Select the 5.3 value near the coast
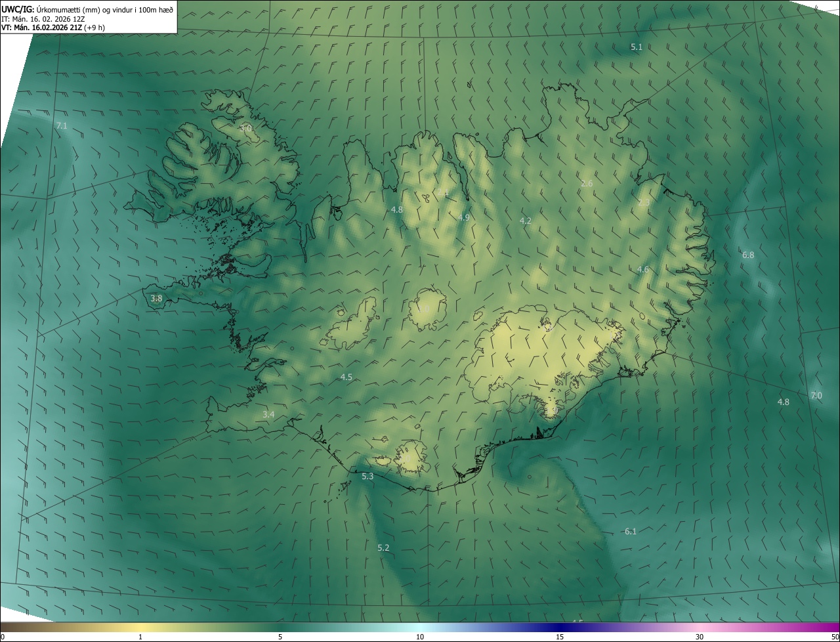 tap(367, 477)
